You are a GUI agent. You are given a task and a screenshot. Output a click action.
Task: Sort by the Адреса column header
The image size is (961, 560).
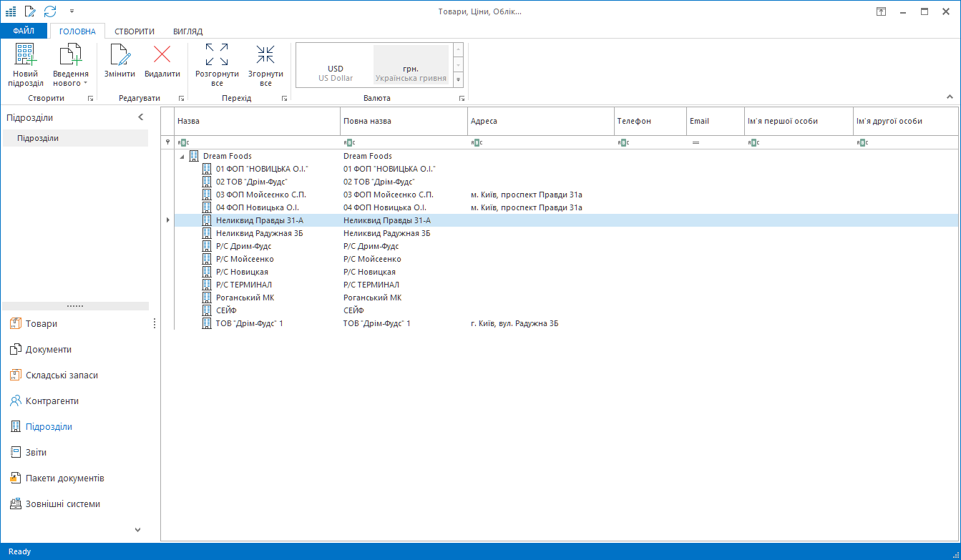540,122
